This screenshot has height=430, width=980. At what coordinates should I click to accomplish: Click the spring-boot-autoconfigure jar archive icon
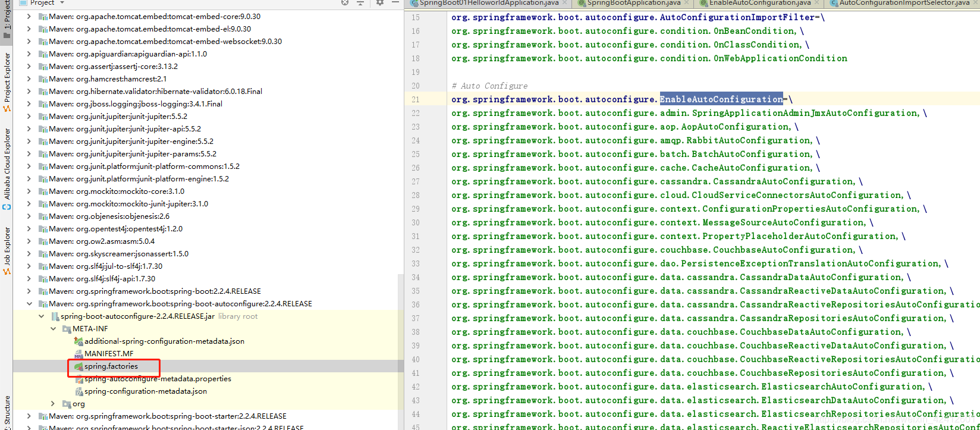coord(55,316)
